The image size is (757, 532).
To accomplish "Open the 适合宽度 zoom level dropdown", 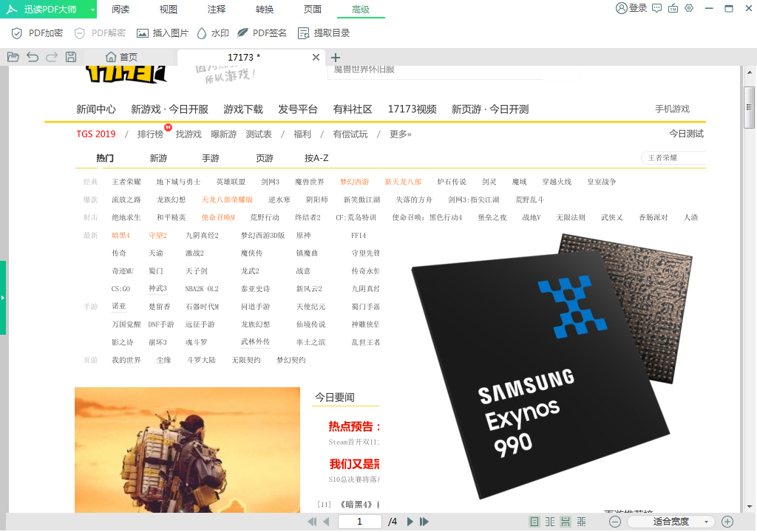I will coord(680,521).
